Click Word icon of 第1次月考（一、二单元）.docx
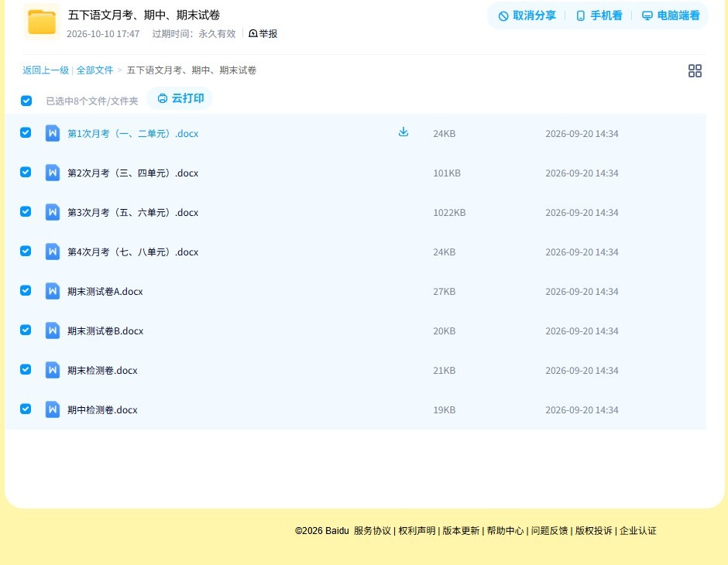 [53, 133]
